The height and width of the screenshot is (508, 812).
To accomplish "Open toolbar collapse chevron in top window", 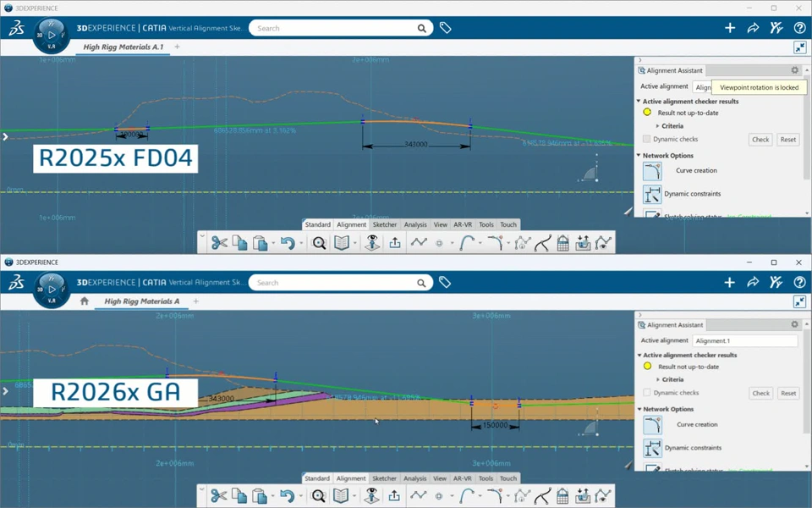I will click(x=202, y=236).
